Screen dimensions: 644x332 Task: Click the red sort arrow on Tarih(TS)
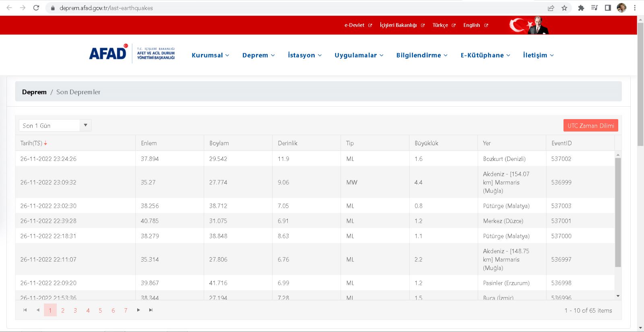tap(45, 143)
